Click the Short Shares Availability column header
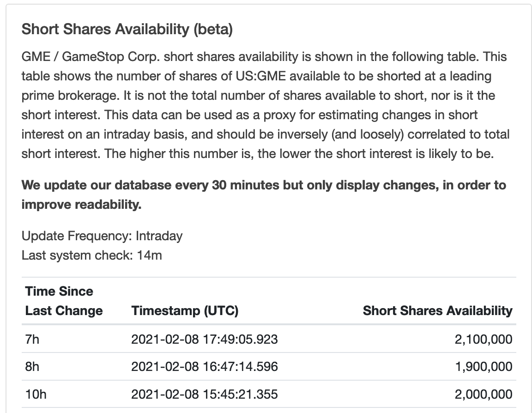Image resolution: width=532 pixels, height=413 pixels. [x=438, y=311]
